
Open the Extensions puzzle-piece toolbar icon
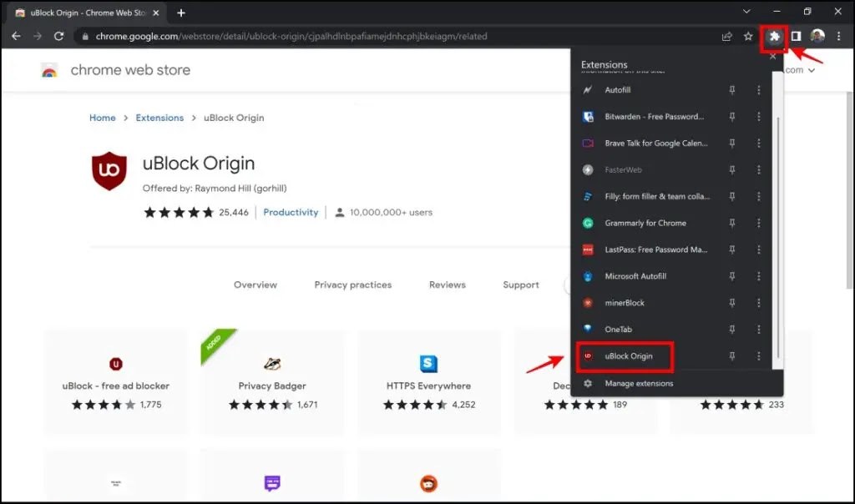(x=774, y=37)
